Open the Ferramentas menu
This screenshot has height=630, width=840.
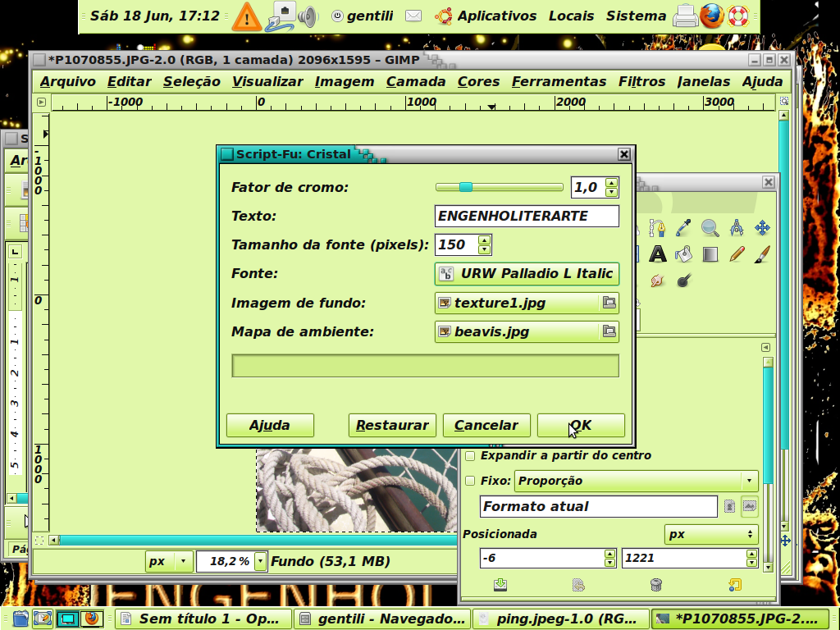tap(559, 81)
